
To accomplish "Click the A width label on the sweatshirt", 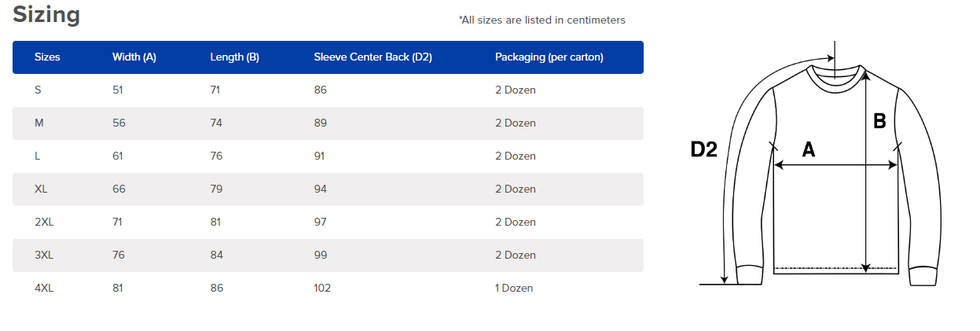I will point(808,149).
